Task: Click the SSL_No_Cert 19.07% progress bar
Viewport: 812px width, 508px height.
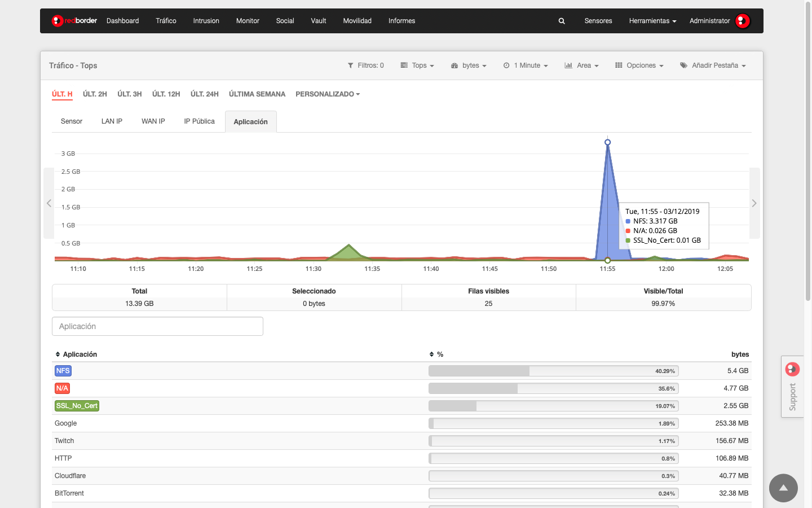Action: coord(554,406)
